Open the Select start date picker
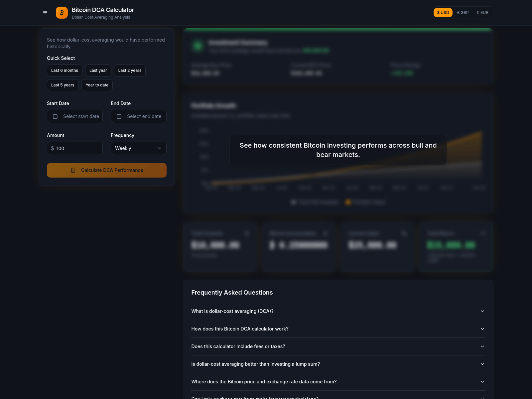Viewport: 532px width, 399px height. tap(75, 116)
